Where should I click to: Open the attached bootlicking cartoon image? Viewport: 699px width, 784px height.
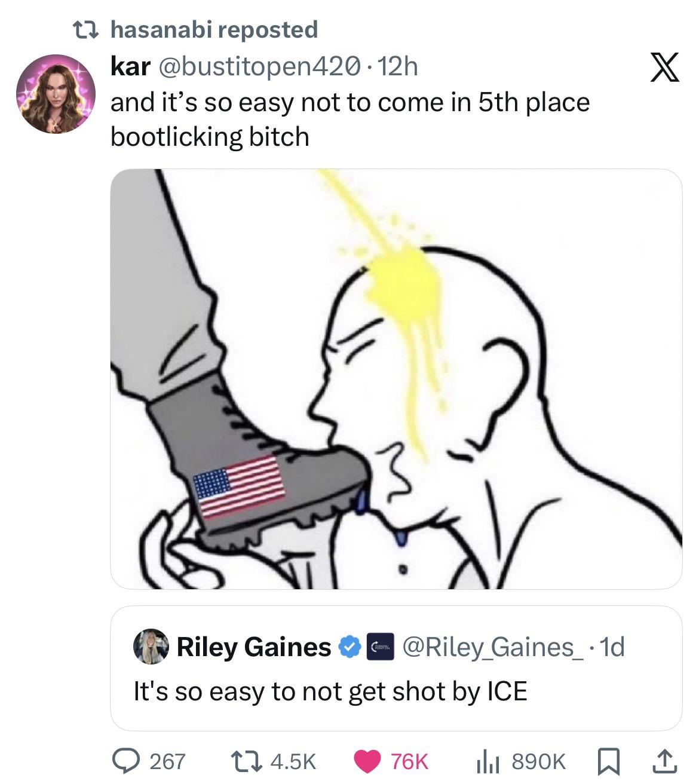[x=396, y=379]
